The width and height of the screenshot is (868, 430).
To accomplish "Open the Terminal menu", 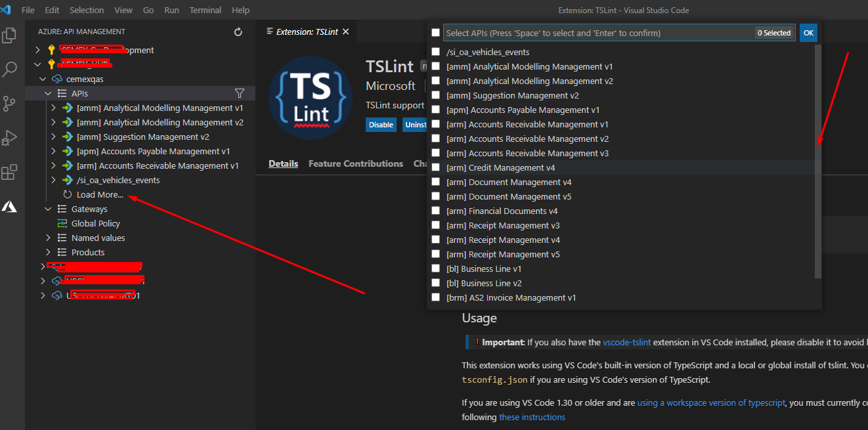I will click(205, 10).
